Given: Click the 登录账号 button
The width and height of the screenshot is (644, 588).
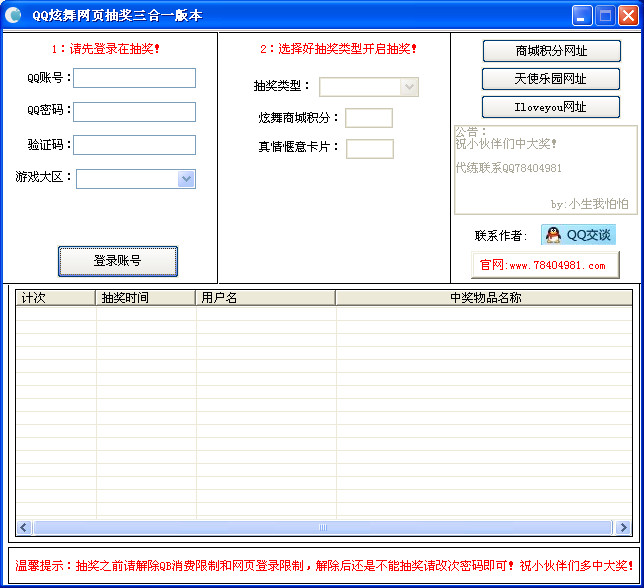Looking at the screenshot, I should [x=118, y=261].
